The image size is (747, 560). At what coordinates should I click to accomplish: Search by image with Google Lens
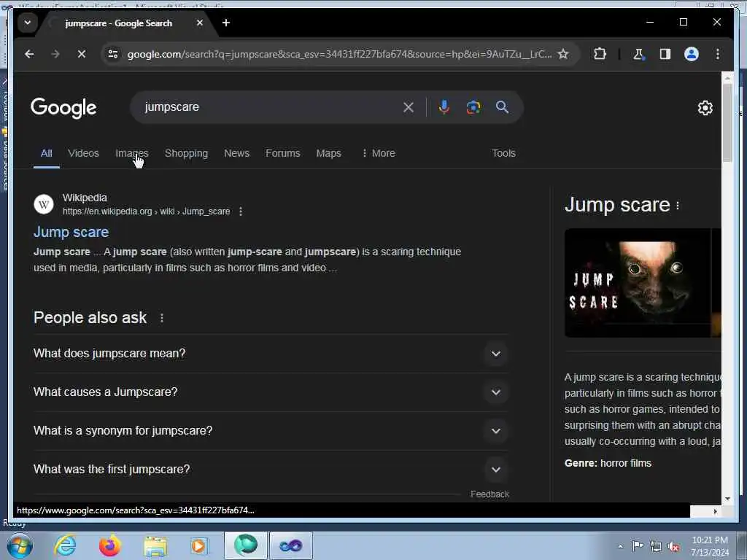click(473, 107)
